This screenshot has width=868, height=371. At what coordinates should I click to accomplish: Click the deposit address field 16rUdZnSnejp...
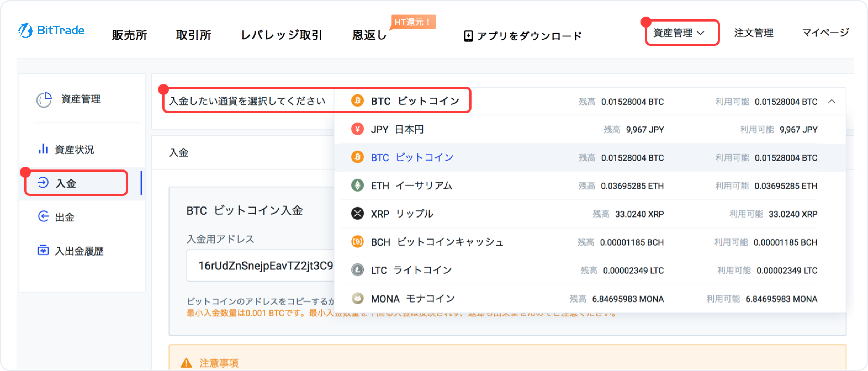pyautogui.click(x=260, y=266)
